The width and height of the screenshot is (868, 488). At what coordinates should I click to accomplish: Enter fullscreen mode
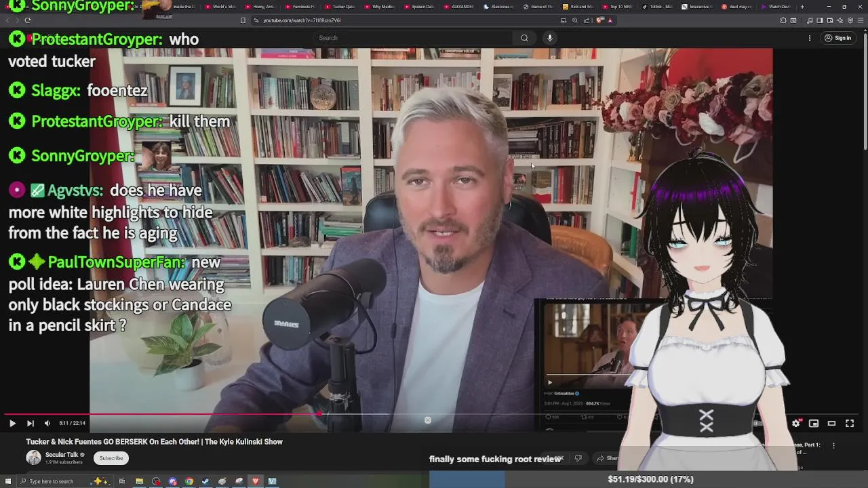click(x=850, y=423)
